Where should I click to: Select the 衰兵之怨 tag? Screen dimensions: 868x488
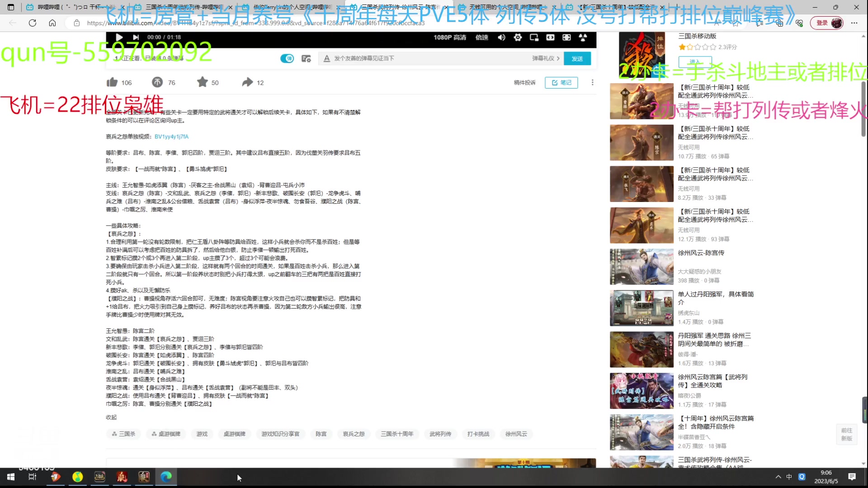pos(353,434)
